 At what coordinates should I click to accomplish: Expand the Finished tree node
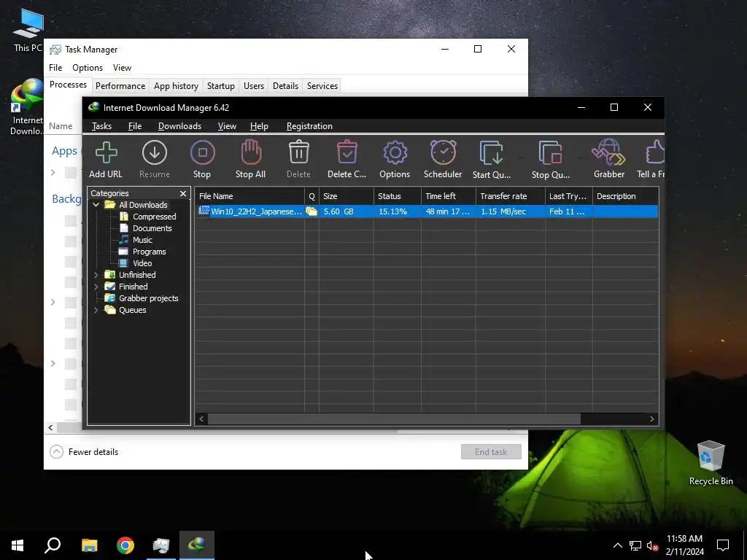pyautogui.click(x=96, y=287)
